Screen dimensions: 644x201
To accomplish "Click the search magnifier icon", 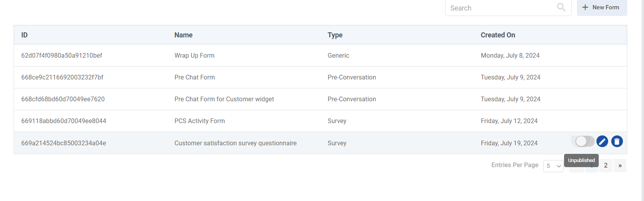I will [561, 7].
